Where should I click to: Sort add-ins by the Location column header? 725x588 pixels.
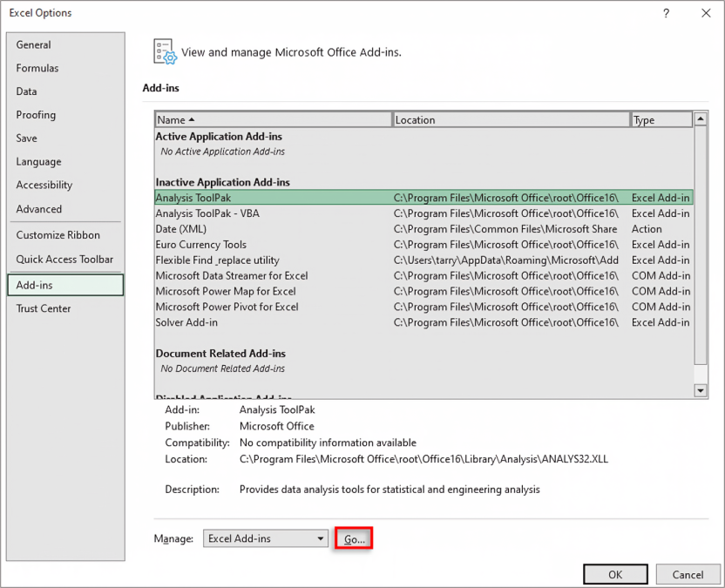511,120
